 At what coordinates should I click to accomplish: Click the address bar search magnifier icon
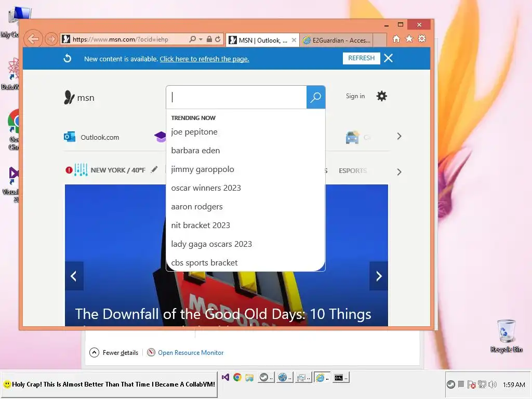(x=192, y=39)
